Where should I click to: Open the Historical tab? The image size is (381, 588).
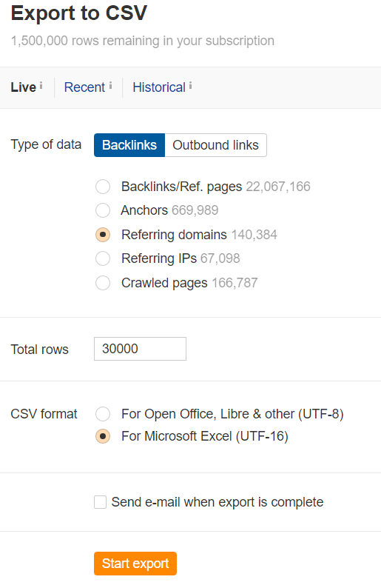pos(159,87)
